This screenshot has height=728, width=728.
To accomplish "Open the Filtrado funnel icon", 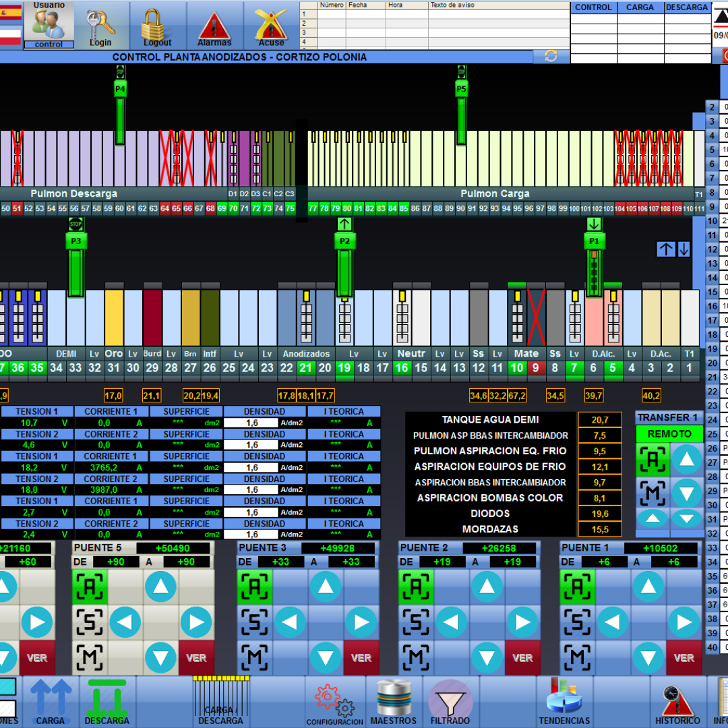I will pyautogui.click(x=450, y=701).
